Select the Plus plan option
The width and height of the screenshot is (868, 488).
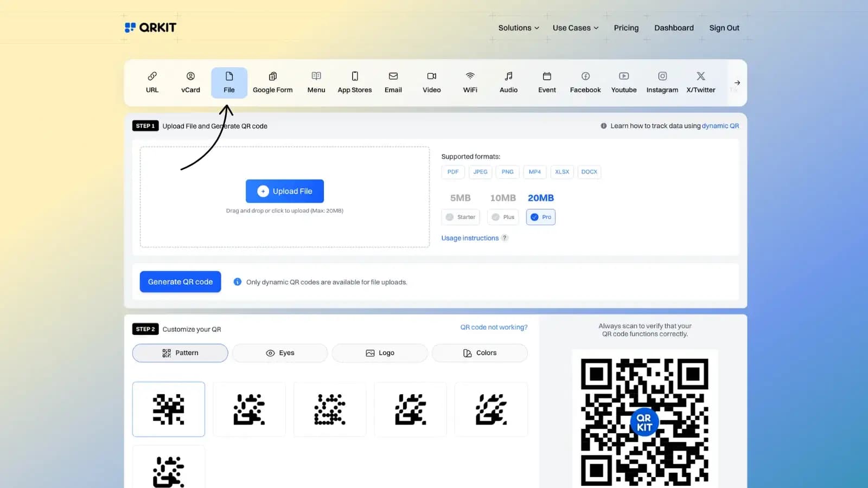502,217
